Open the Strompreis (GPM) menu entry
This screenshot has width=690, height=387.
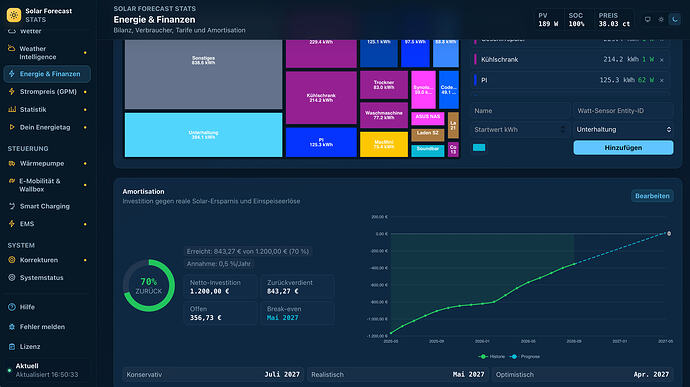(47, 92)
